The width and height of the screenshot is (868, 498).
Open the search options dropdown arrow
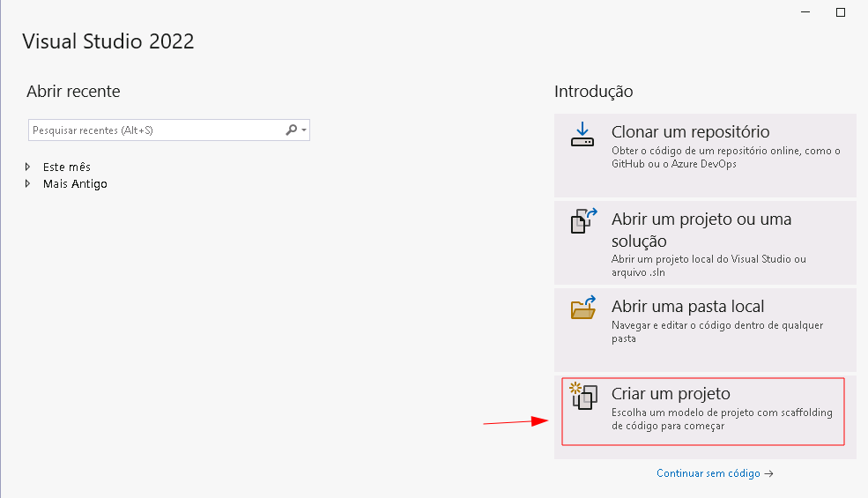click(304, 130)
